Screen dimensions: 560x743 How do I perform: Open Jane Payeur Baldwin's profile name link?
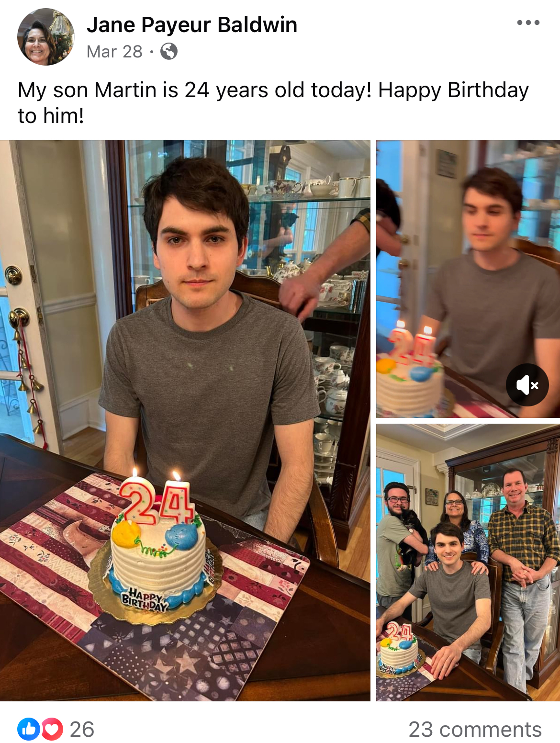[192, 25]
